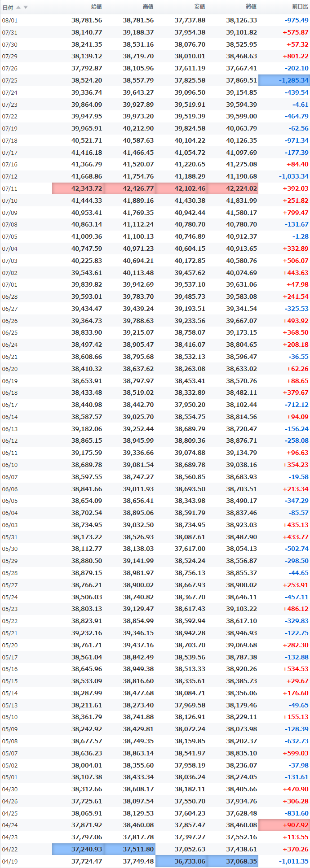
Task: Select the opening price 37,725.61
Action: [x=87, y=801]
